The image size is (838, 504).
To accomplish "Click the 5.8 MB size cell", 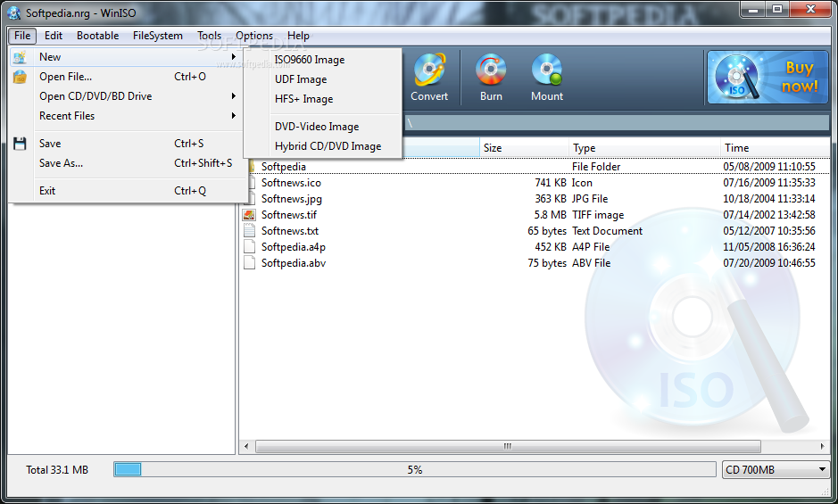I will (x=551, y=215).
